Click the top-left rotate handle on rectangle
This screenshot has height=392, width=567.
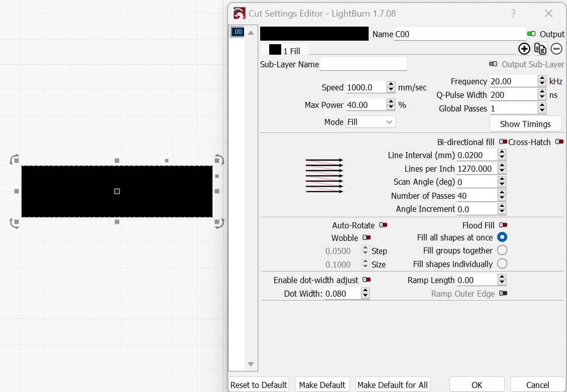pyautogui.click(x=15, y=160)
